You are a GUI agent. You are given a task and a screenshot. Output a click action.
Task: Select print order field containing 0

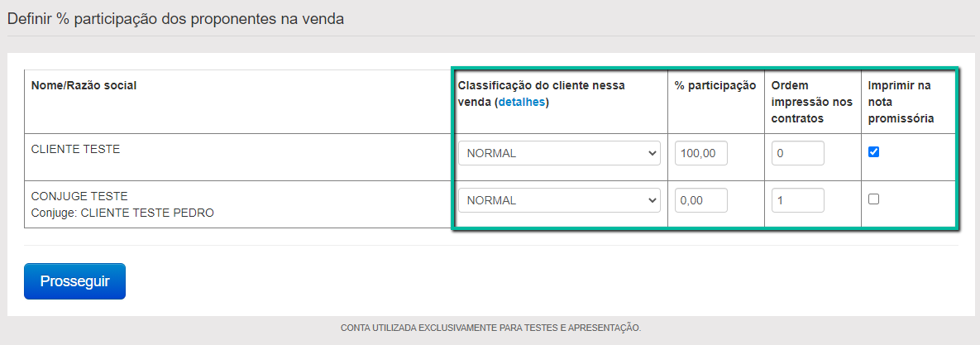coord(797,153)
